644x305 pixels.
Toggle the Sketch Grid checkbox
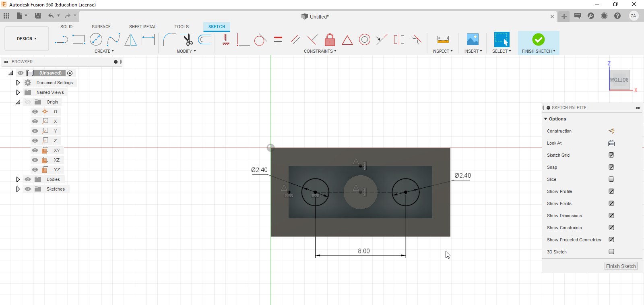click(611, 155)
